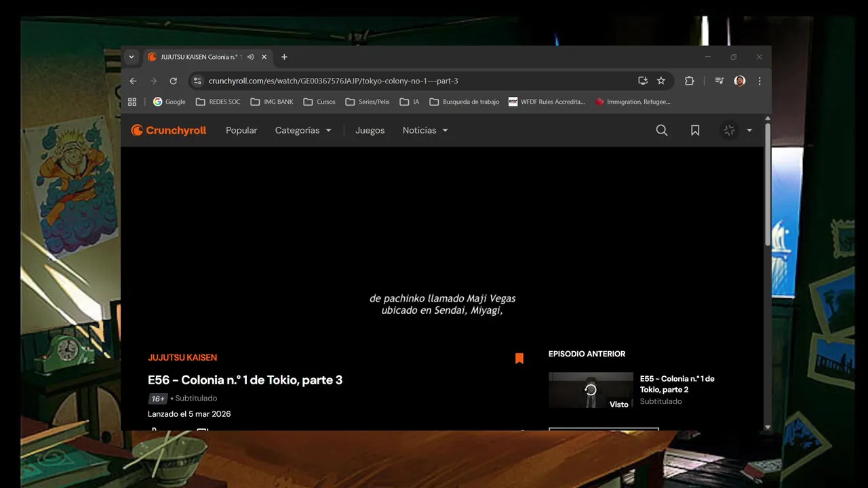Toggle the orange watchlist bookmark for episode
868x488 pixels.
[x=519, y=358]
